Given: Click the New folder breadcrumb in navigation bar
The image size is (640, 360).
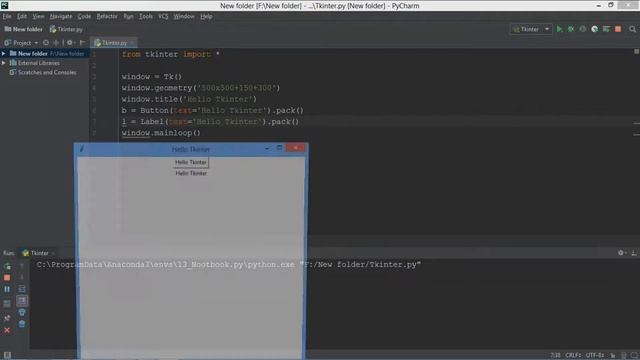Looking at the screenshot, I should (23, 29).
